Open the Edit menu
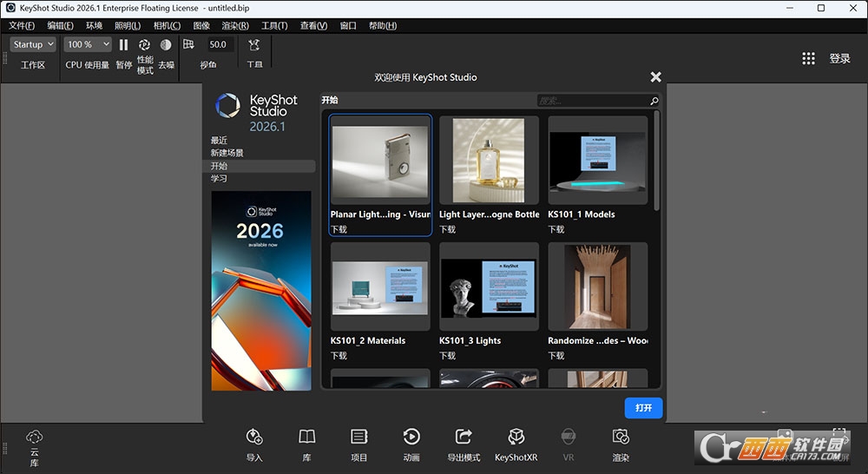This screenshot has height=474, width=868. tap(60, 25)
